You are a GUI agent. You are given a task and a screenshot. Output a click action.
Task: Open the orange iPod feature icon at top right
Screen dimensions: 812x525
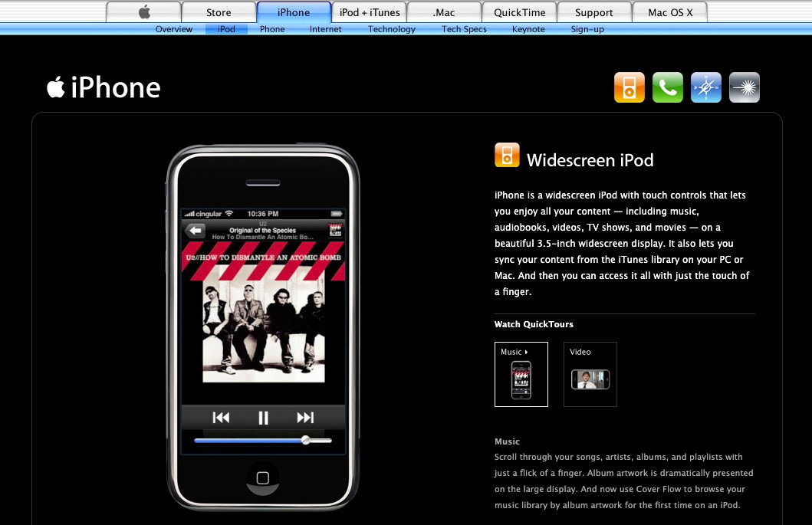(630, 87)
